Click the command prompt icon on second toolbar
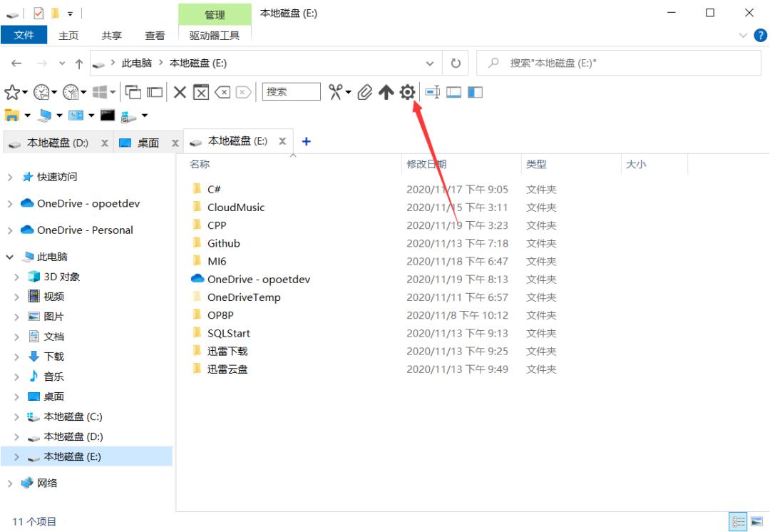Screen dimensions: 770x532 107,114
